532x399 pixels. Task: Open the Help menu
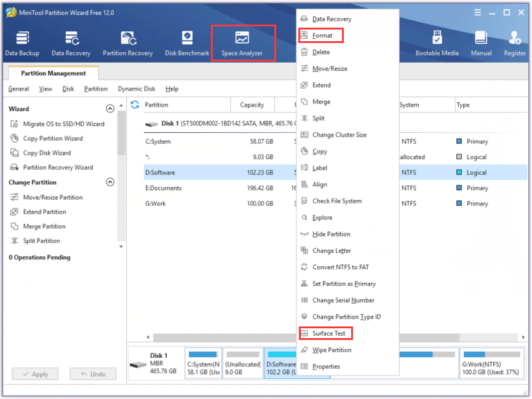[172, 89]
